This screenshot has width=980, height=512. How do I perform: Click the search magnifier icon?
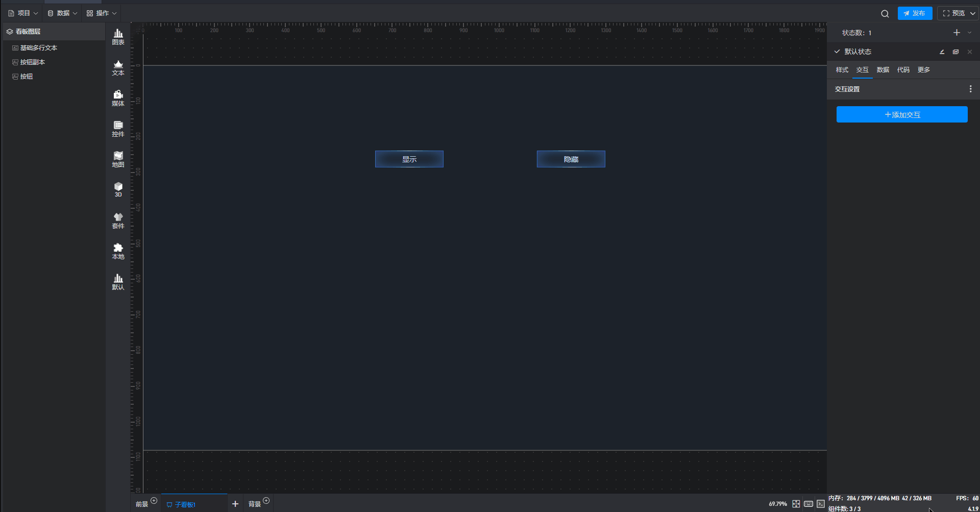pyautogui.click(x=885, y=14)
